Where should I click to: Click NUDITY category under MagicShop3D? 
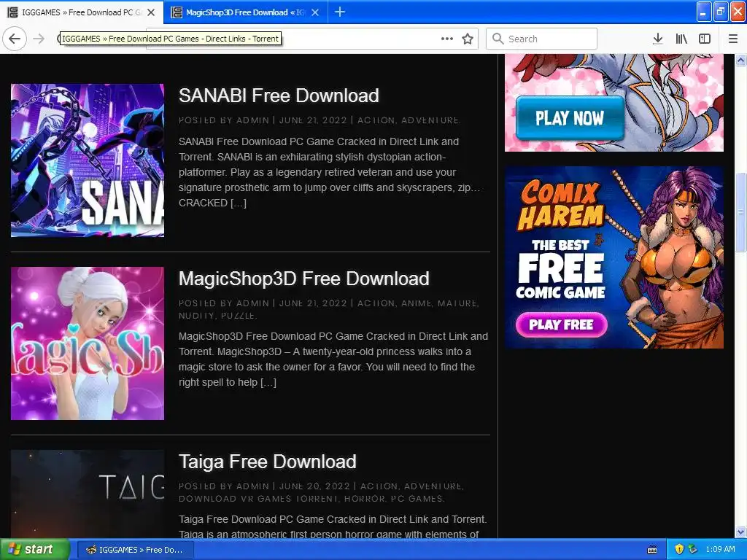(x=197, y=316)
